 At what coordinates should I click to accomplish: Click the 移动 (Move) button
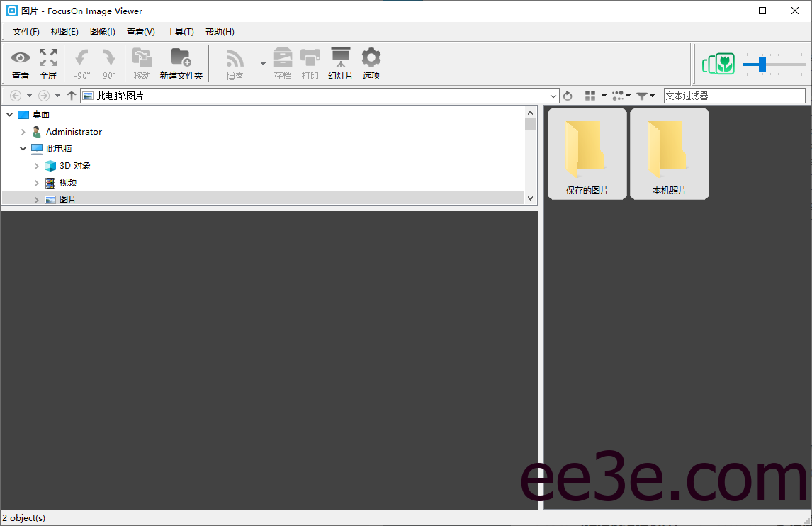[x=142, y=62]
